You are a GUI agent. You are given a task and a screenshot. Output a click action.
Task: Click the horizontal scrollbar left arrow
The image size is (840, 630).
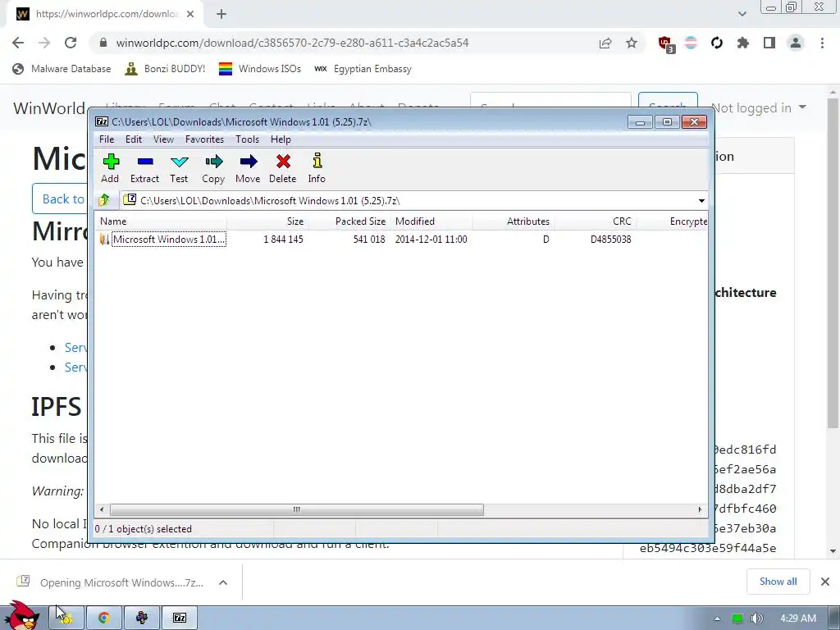pyautogui.click(x=102, y=509)
